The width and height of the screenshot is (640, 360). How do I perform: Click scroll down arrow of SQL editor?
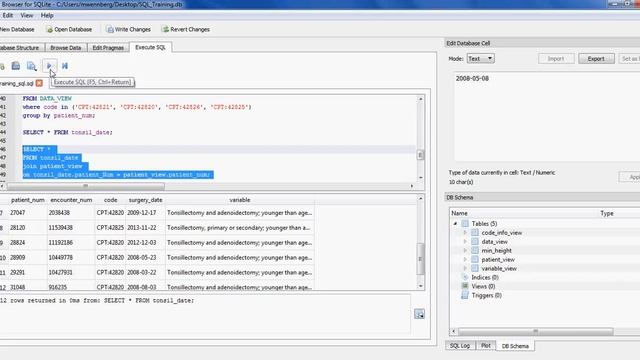coord(420,178)
